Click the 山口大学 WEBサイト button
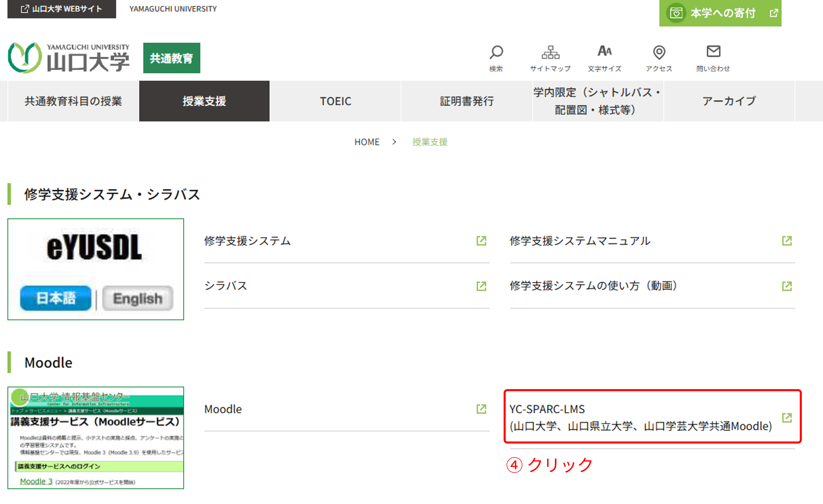Viewport: 823px width, 504px height. click(x=62, y=9)
